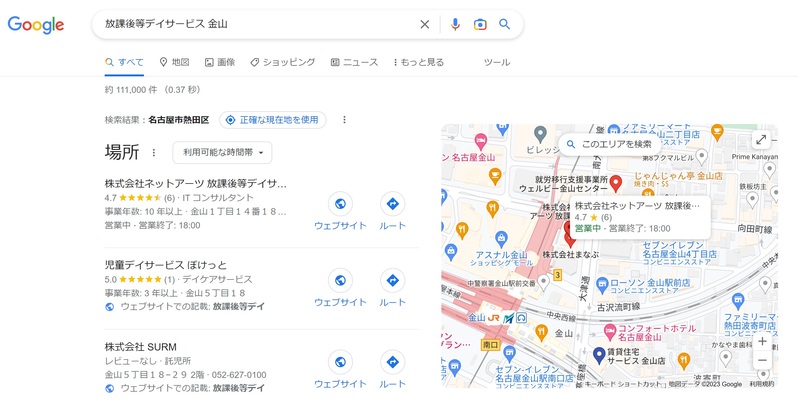This screenshot has width=798, height=415.
Task: Click the ウェルビー金山センター red map pin
Action: (x=616, y=183)
